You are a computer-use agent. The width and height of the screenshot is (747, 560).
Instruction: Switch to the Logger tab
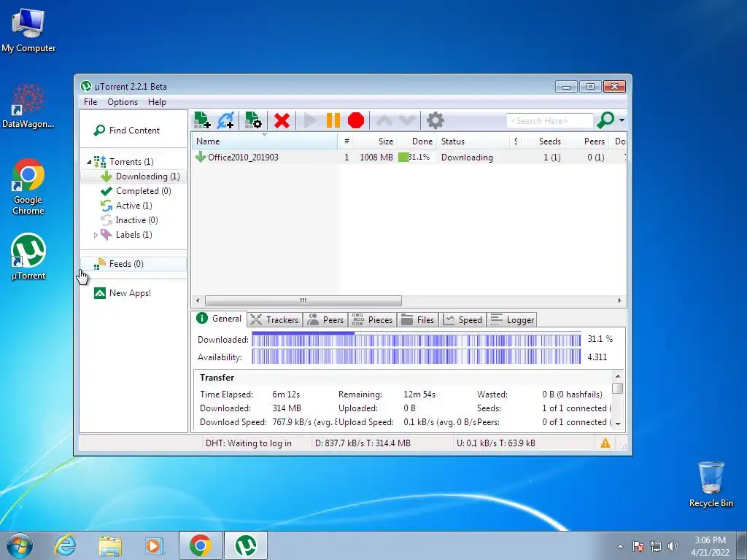pos(512,320)
